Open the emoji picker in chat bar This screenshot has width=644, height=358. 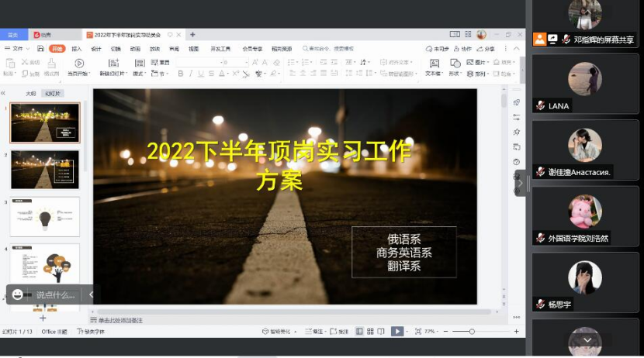pyautogui.click(x=17, y=294)
